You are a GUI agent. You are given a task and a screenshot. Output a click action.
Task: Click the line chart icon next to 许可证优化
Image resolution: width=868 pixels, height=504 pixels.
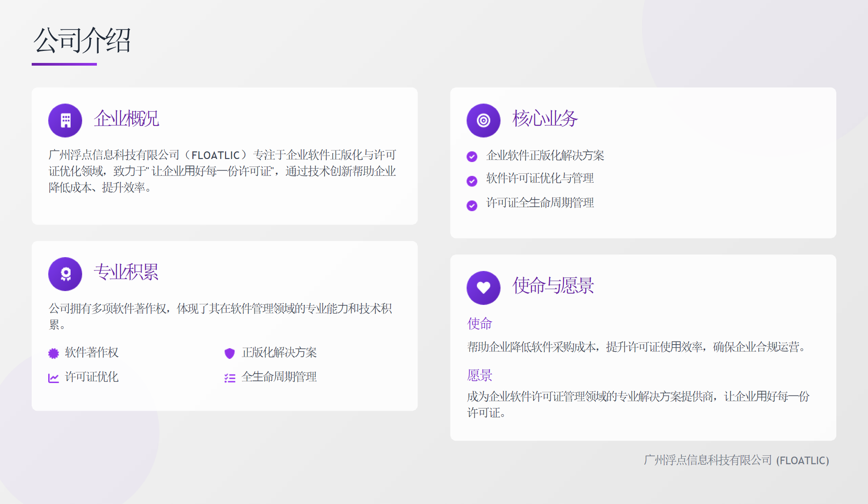click(54, 378)
